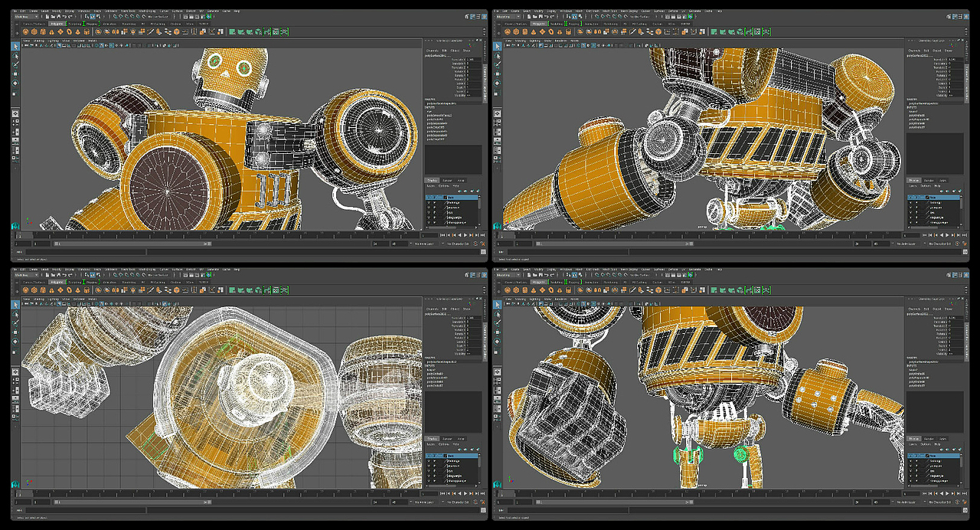Create polygon cube from shelf, top-left window

click(34, 31)
